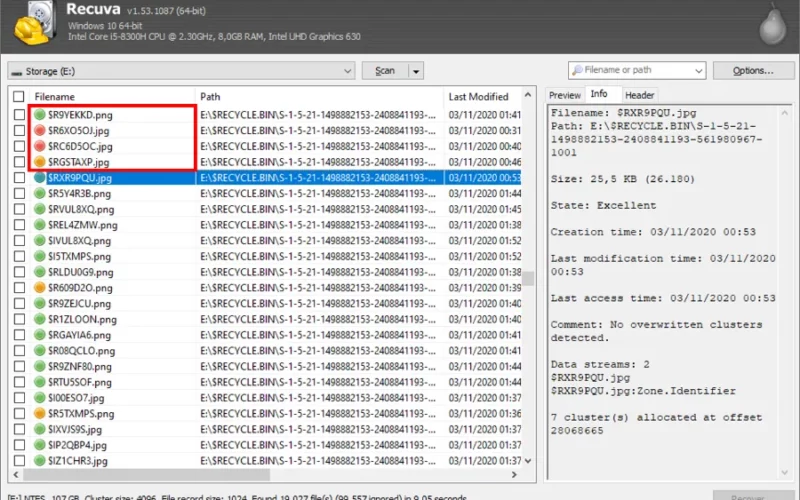Select the $R9ZNF80.png filename
This screenshot has width=800, height=500.
(x=80, y=366)
